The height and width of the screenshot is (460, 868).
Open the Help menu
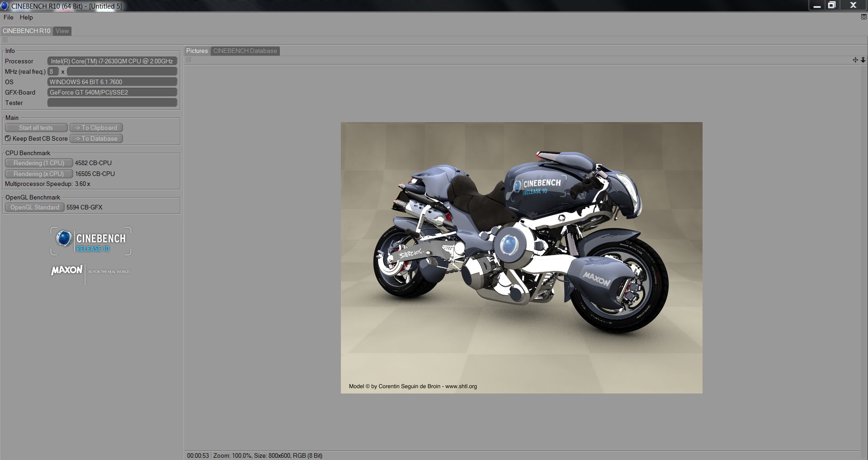click(26, 17)
